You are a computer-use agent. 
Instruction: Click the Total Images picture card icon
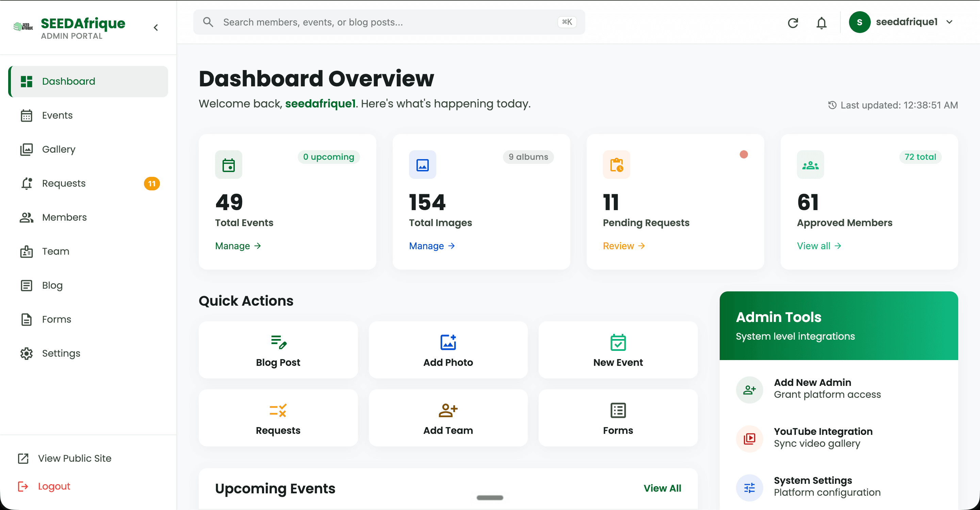click(x=423, y=165)
